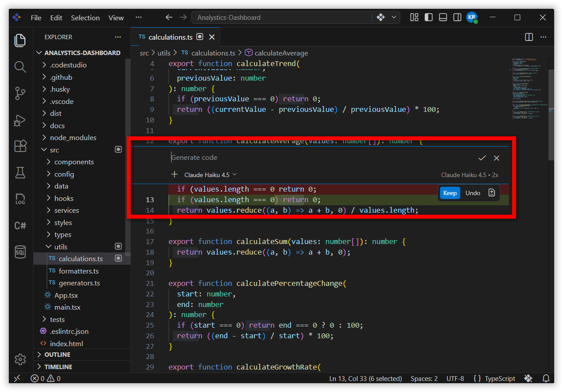The height and width of the screenshot is (392, 563).
Task: Split the editor to the right
Action: click(x=529, y=37)
